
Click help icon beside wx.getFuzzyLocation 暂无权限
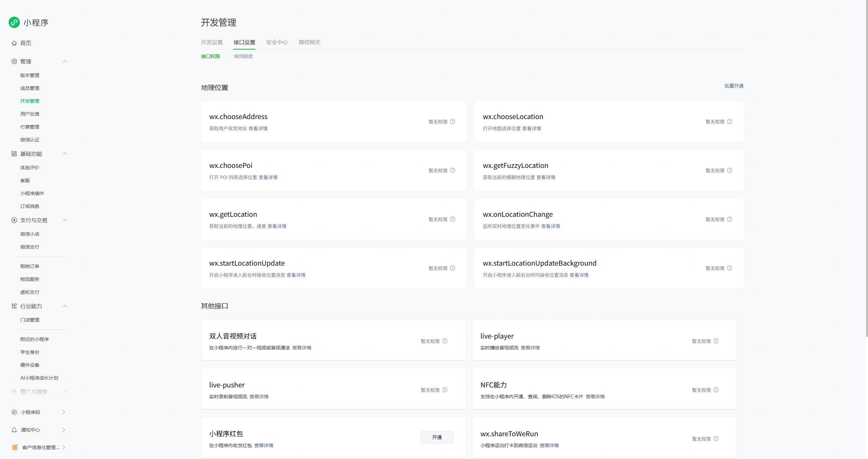(x=730, y=170)
